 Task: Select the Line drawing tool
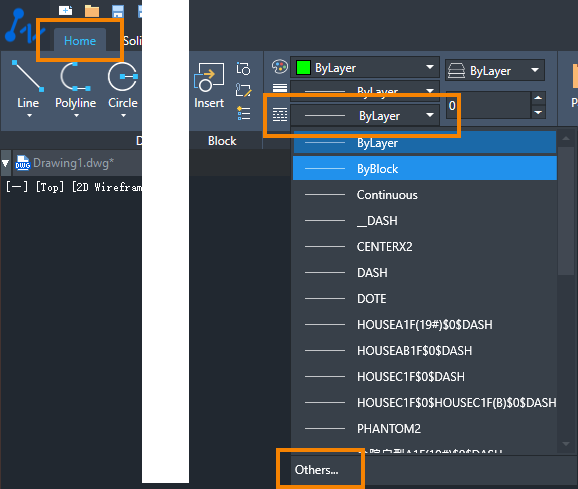tap(28, 76)
